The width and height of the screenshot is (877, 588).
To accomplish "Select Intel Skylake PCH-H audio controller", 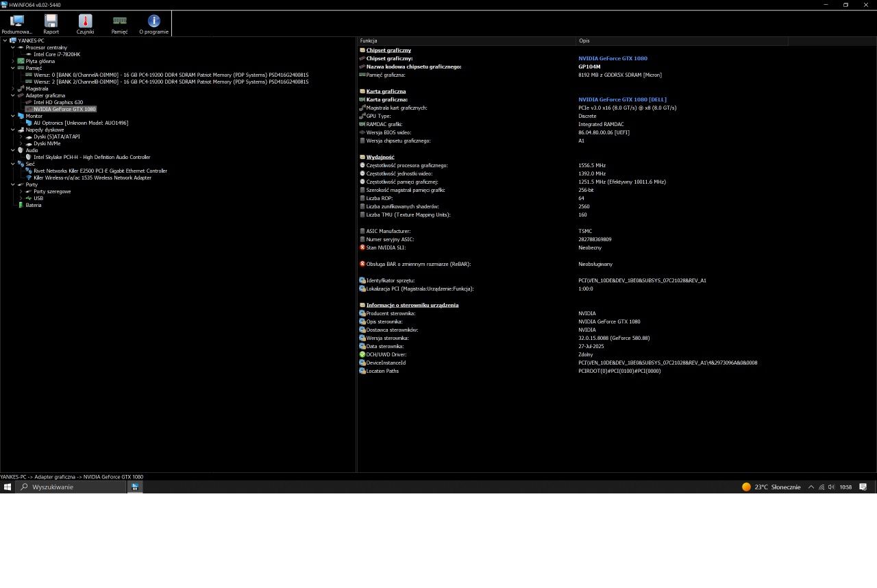I will [x=92, y=157].
